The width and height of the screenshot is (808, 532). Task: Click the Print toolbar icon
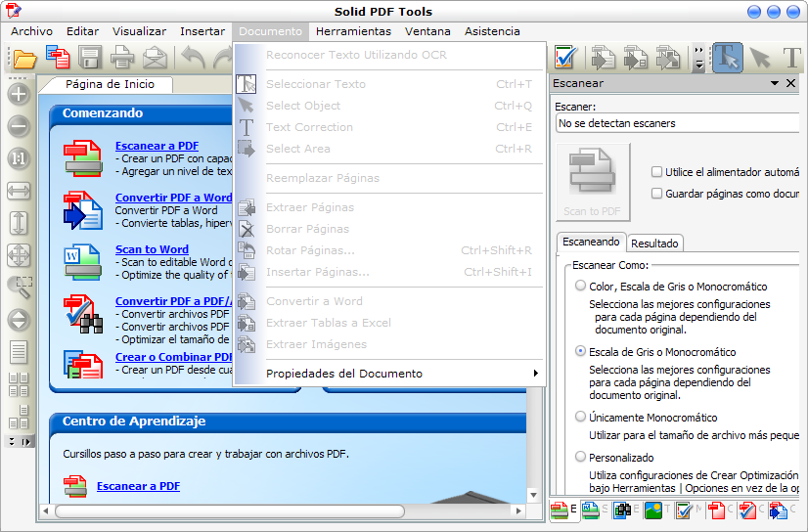click(122, 58)
